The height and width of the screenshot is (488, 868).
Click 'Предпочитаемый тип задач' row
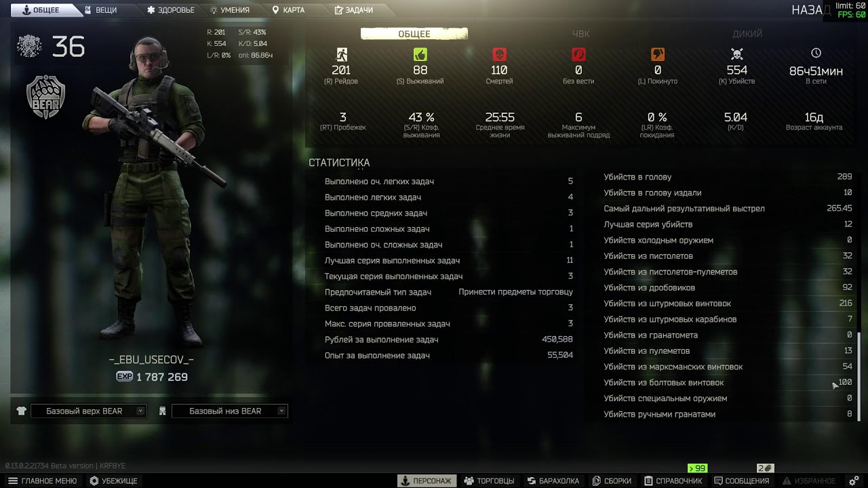click(449, 292)
